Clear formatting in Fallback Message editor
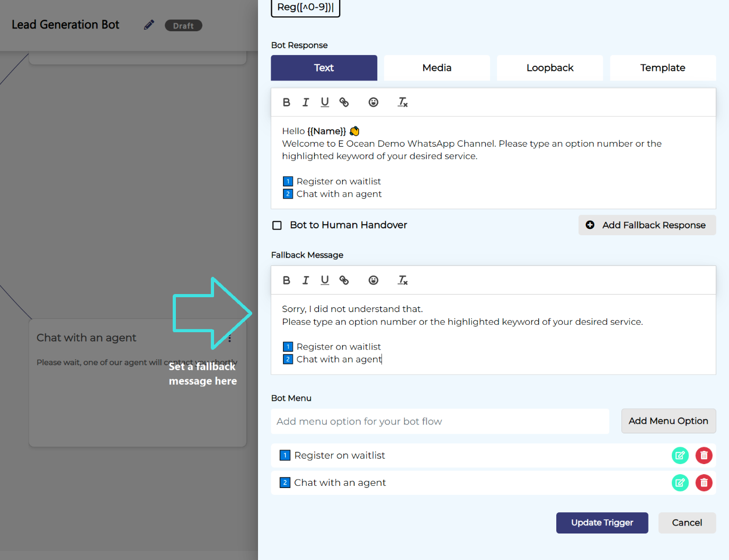The width and height of the screenshot is (729, 560). click(x=403, y=280)
